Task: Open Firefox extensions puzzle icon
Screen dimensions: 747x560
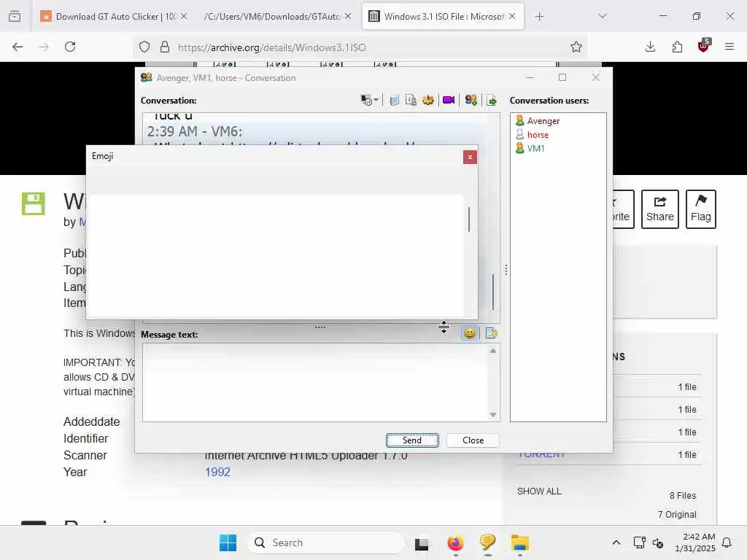Action: (677, 47)
